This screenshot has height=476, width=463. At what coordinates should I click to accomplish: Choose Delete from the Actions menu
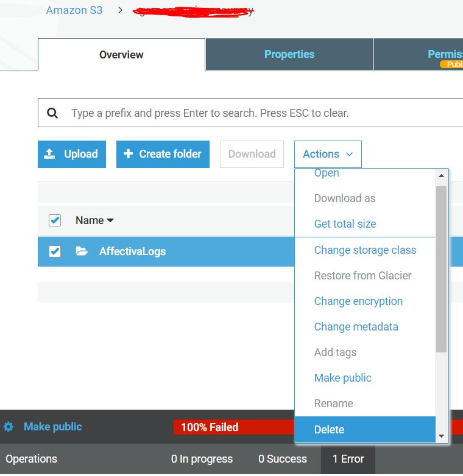[x=329, y=429]
